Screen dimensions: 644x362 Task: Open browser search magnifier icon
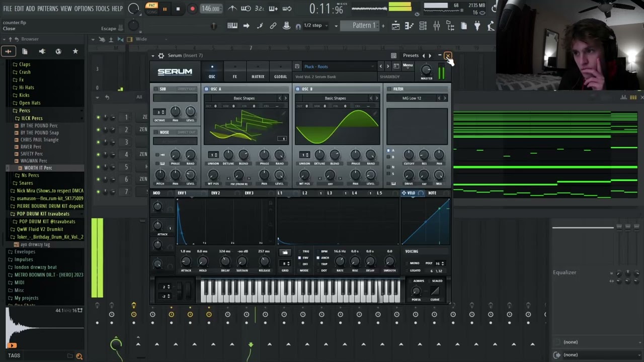click(79, 356)
